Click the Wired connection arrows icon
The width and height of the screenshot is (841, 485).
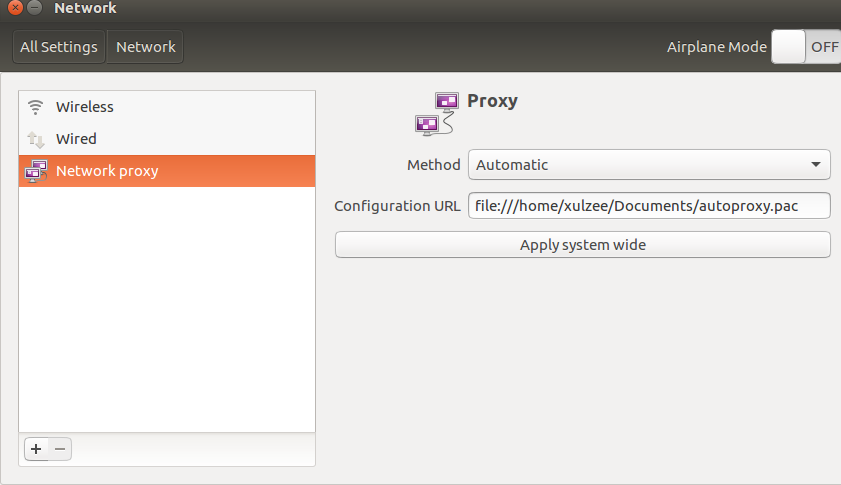click(36, 139)
